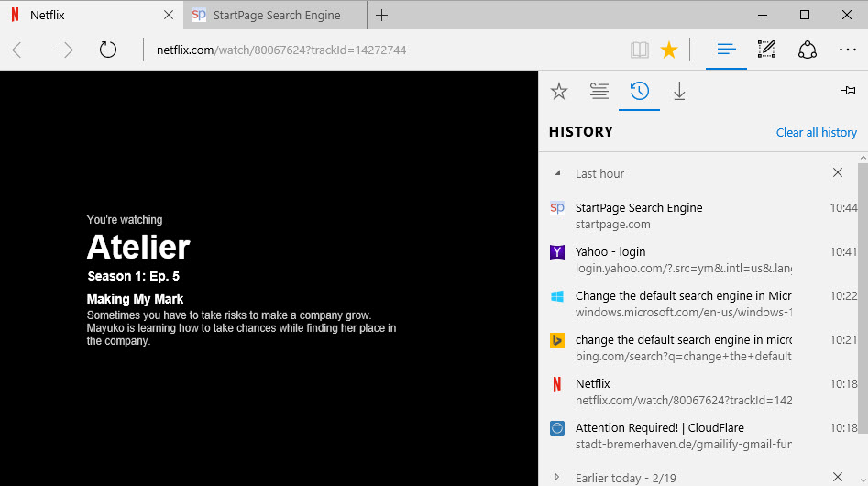
Task: Open Make a Web Note tool
Action: click(x=766, y=50)
